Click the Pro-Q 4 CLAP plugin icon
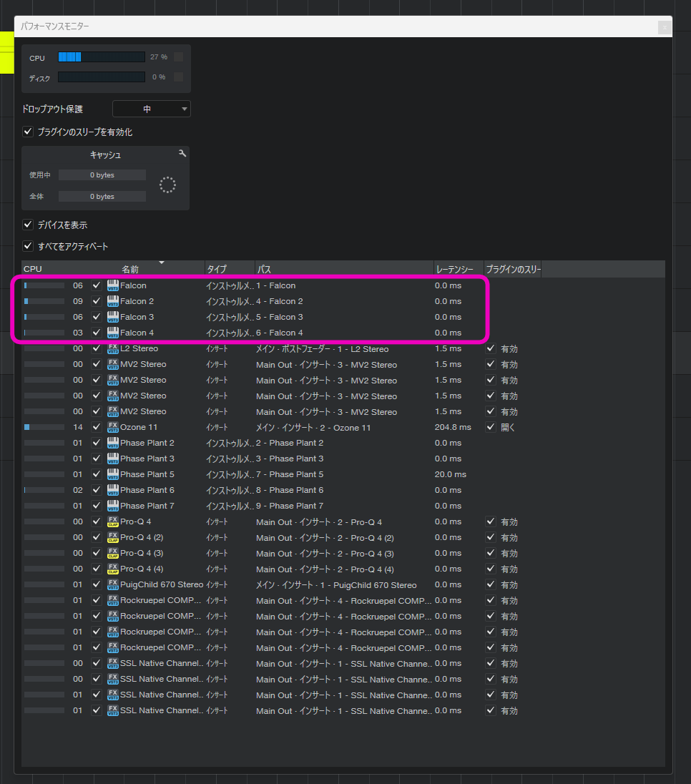This screenshot has height=784, width=691. [112, 521]
